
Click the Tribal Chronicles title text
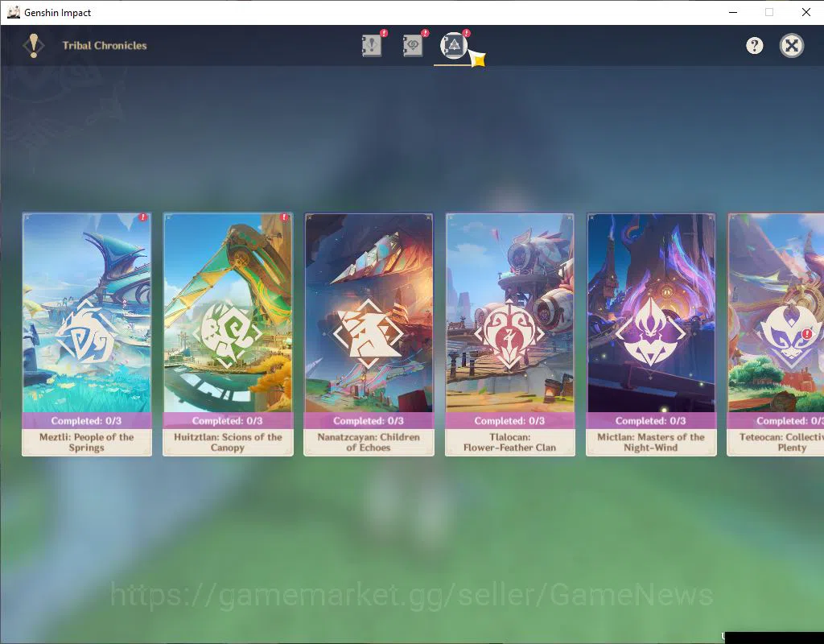coord(105,46)
